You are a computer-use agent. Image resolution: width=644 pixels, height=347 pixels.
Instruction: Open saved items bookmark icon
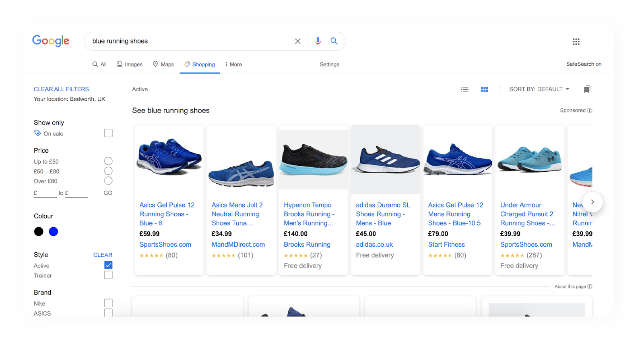pyautogui.click(x=587, y=89)
